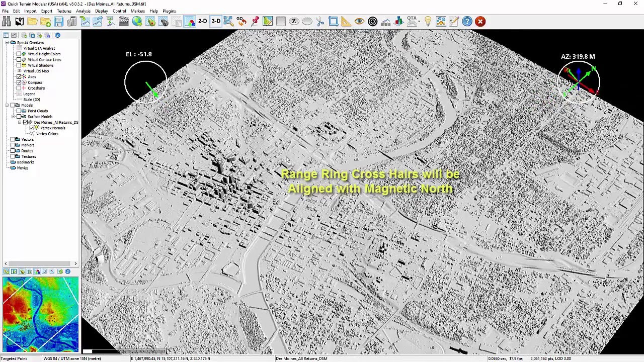Switch to 2-D view mode

(x=202, y=21)
